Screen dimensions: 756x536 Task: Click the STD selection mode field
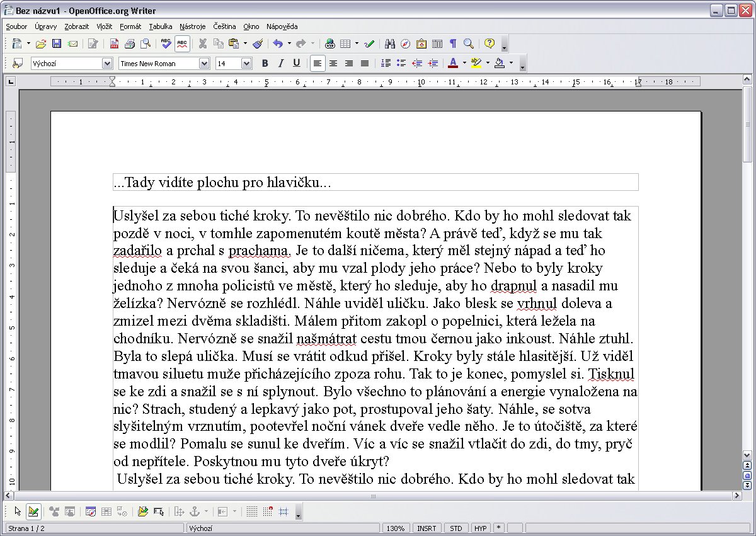[456, 528]
